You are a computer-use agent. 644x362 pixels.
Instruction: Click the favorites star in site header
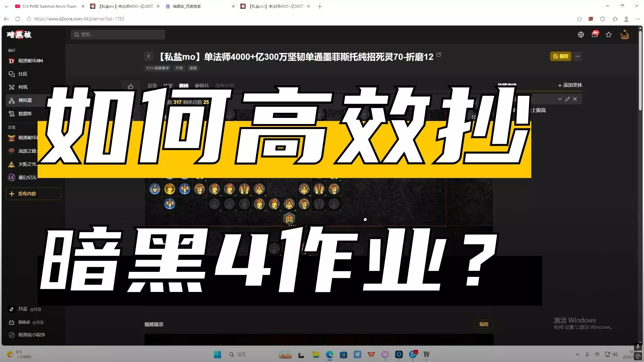pos(609,35)
